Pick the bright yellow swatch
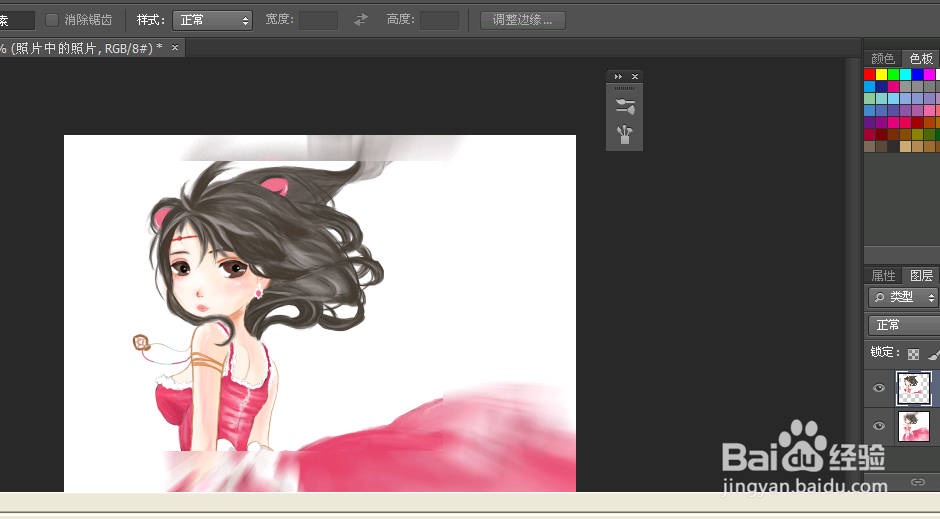Image resolution: width=940 pixels, height=519 pixels. tap(881, 74)
